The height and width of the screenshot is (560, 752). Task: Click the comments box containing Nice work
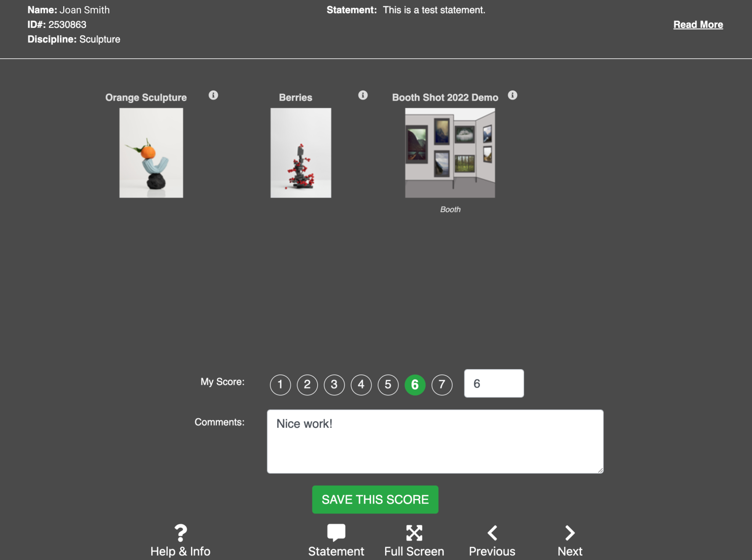click(435, 440)
